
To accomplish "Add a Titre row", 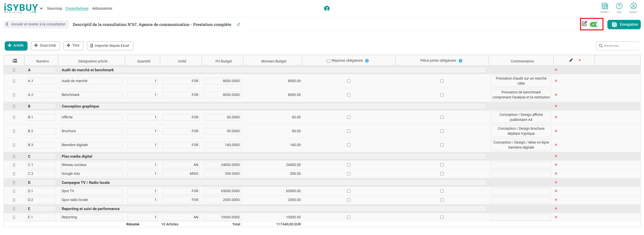I will 73,46.
